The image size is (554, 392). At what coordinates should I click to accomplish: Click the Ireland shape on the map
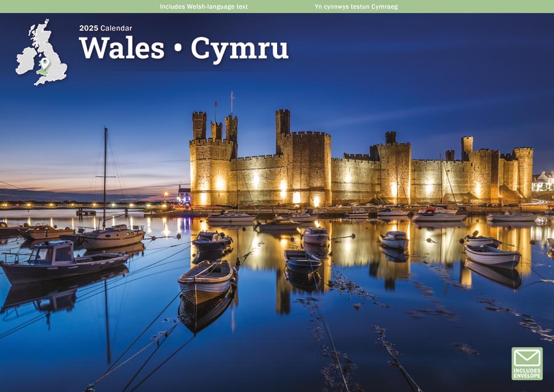pyautogui.click(x=26, y=58)
